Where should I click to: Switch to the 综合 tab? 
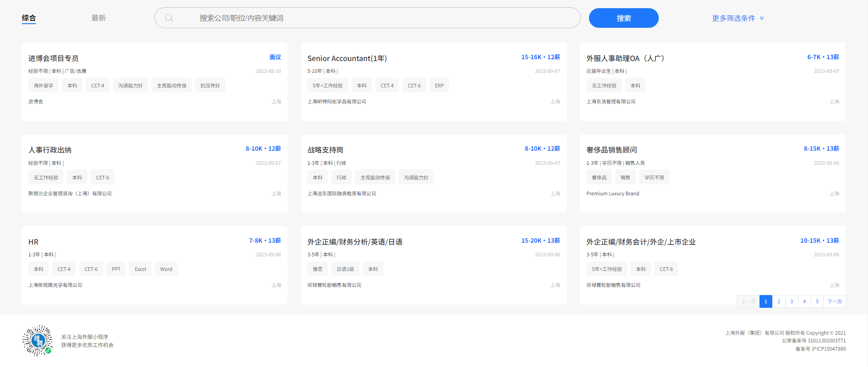point(29,18)
